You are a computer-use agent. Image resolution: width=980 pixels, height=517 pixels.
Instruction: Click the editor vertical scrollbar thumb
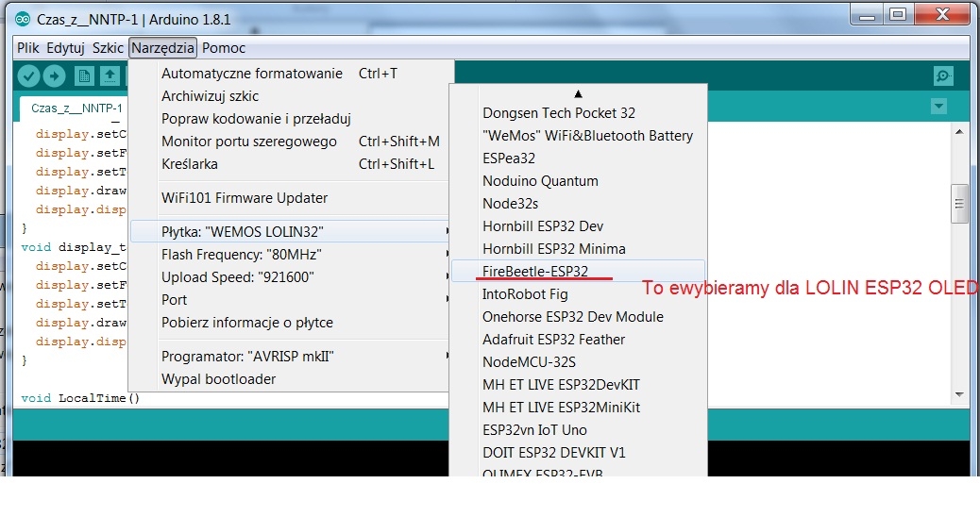[x=959, y=204]
